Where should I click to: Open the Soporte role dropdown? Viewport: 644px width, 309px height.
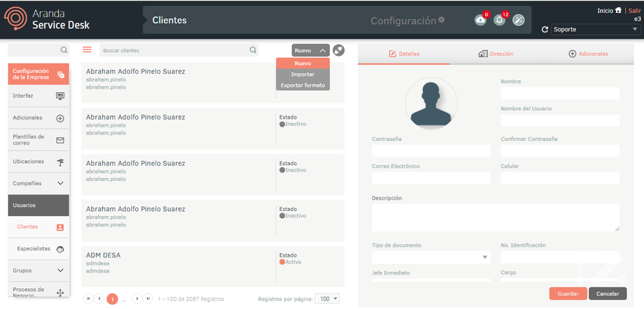tap(595, 30)
